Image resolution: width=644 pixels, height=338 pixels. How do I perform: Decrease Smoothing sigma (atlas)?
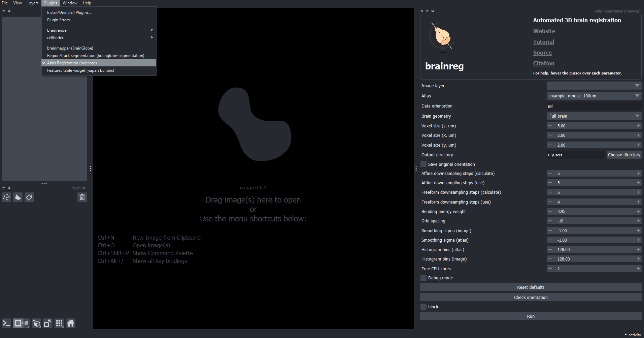pos(550,240)
